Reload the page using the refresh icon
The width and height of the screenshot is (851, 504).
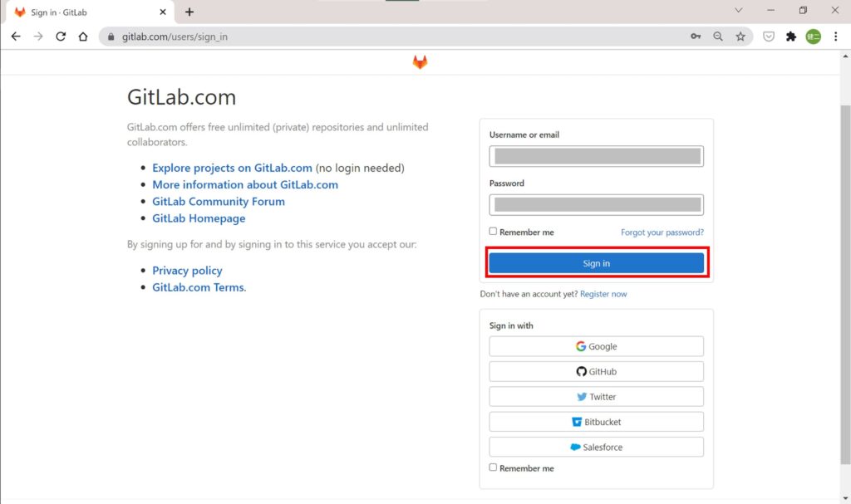point(60,37)
